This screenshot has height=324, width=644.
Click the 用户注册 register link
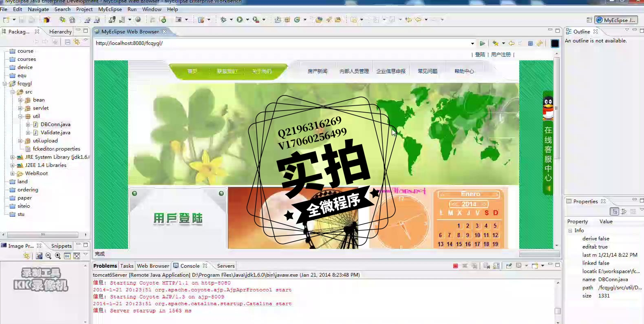pyautogui.click(x=501, y=54)
